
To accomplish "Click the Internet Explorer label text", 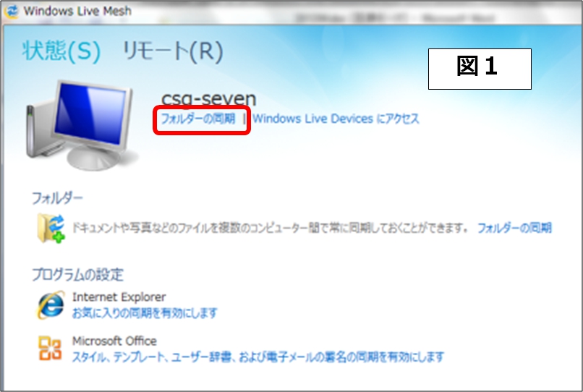I will click(x=119, y=297).
